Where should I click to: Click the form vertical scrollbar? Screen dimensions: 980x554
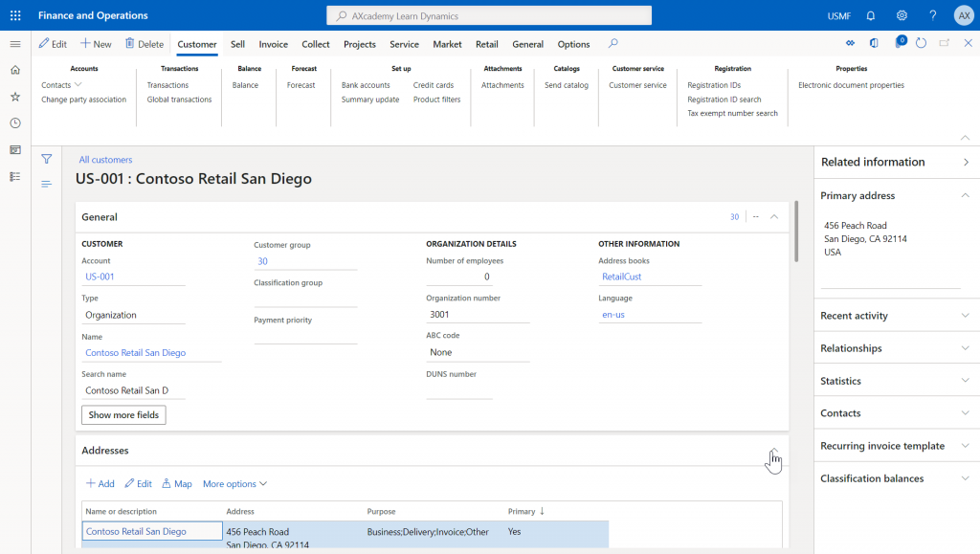(796, 232)
